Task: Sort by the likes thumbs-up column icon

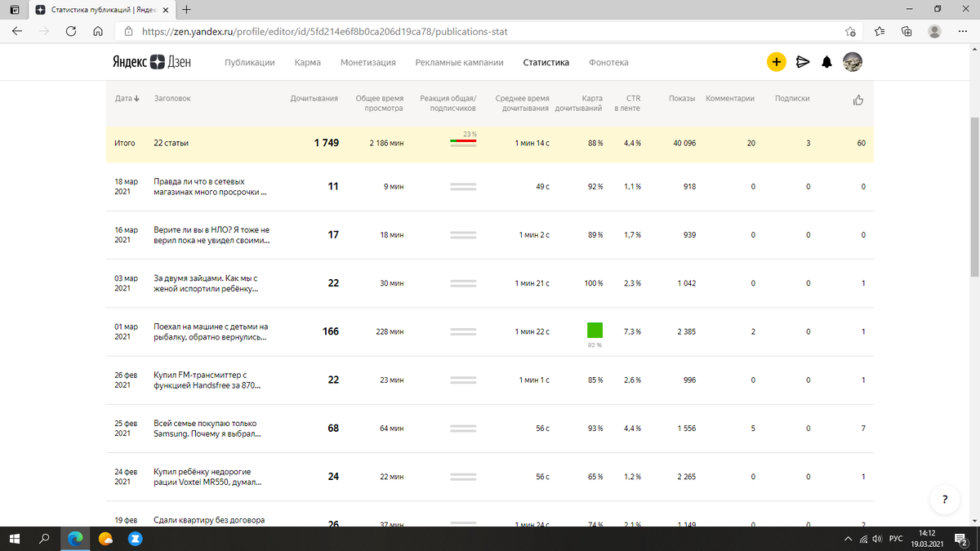Action: [x=858, y=100]
